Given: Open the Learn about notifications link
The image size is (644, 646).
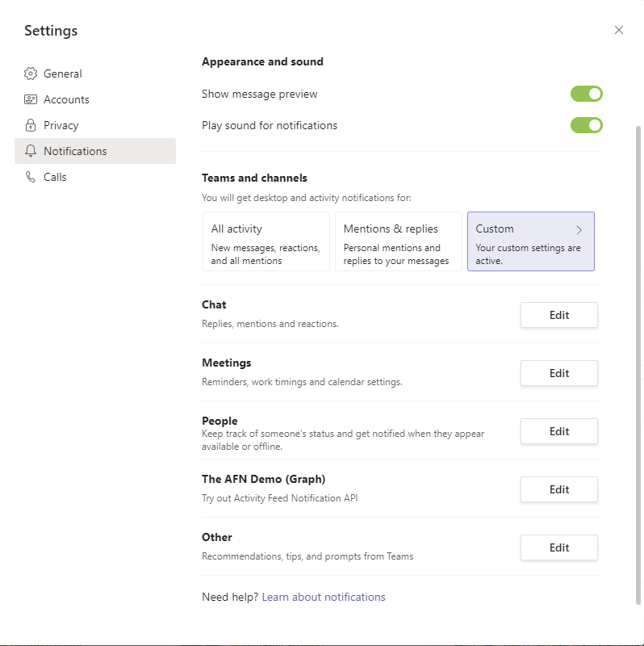Looking at the screenshot, I should tap(323, 597).
